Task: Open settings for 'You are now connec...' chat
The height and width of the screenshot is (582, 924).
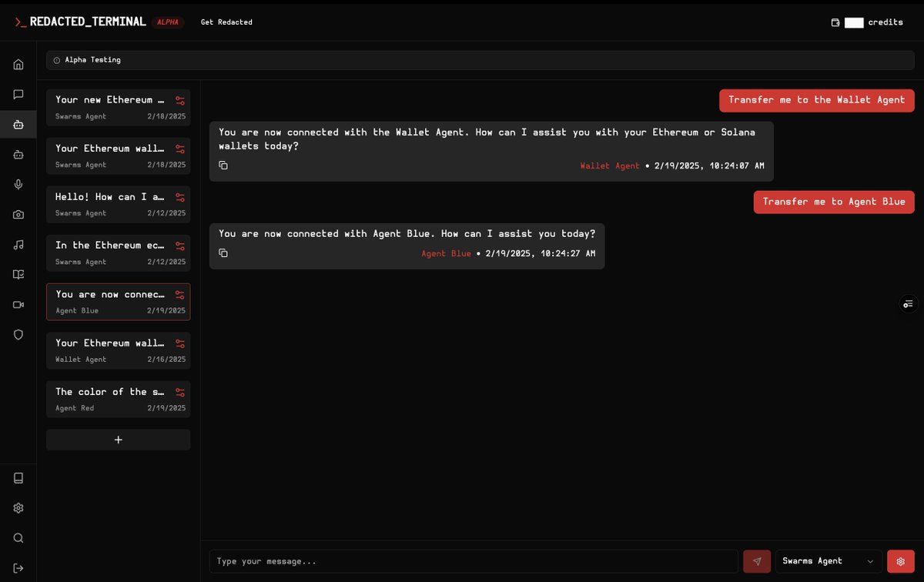Action: 180,295
